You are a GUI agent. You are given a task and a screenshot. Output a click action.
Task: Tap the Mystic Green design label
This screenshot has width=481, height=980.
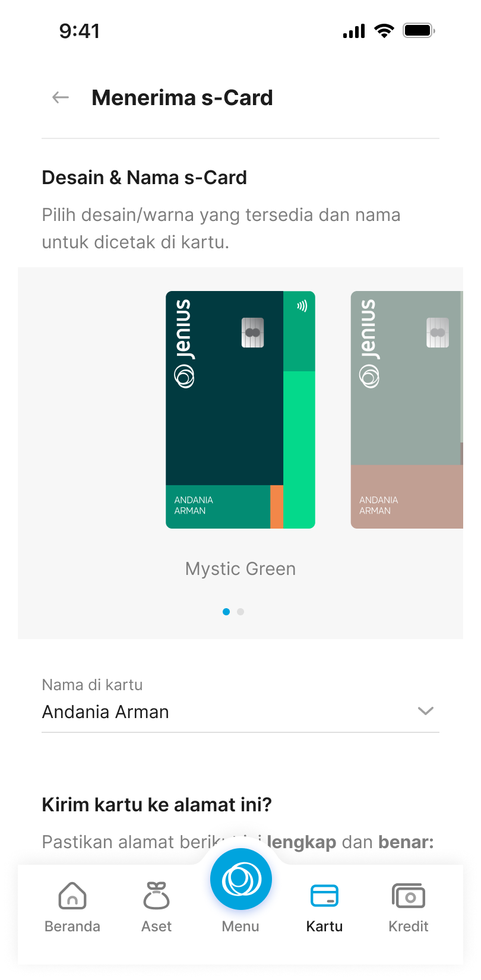240,569
